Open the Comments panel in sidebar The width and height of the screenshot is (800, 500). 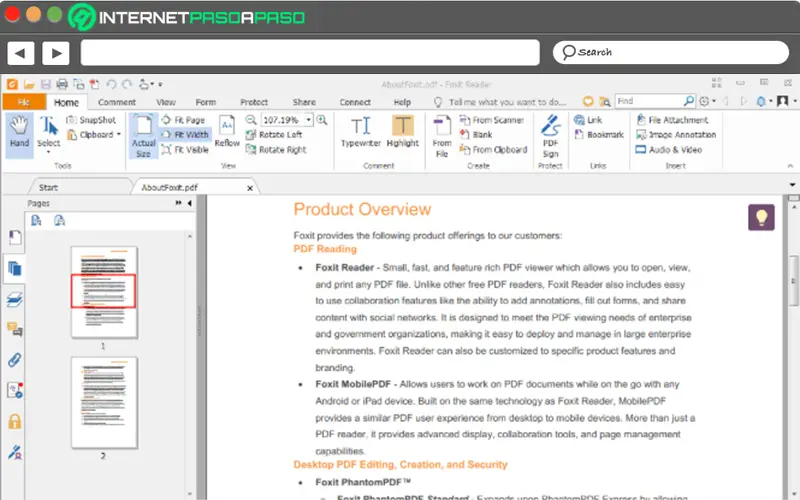pos(15,329)
